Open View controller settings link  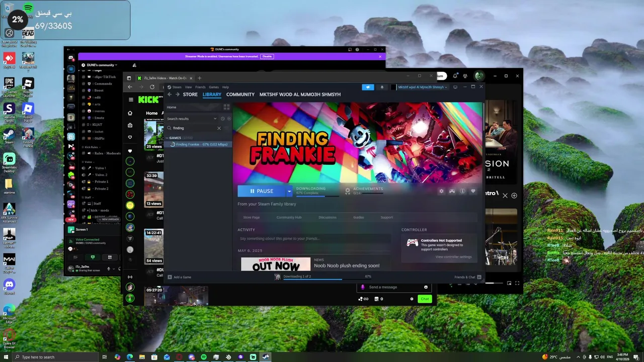(453, 257)
